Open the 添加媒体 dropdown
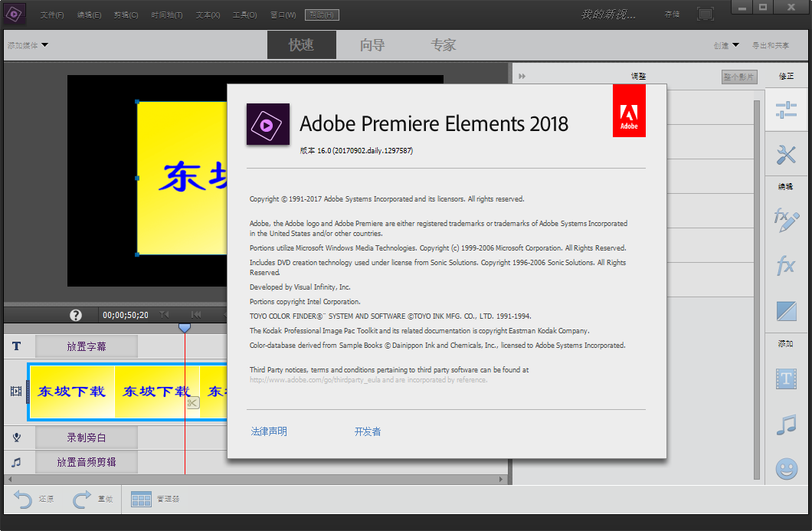This screenshot has height=531, width=812. point(28,44)
